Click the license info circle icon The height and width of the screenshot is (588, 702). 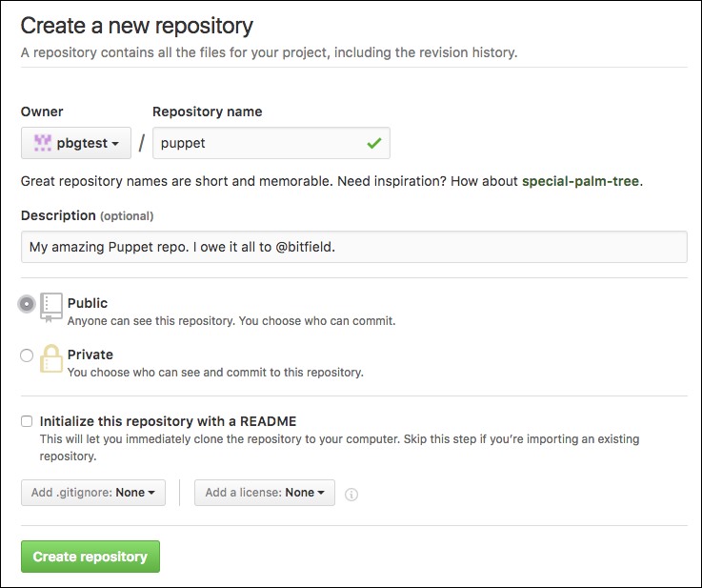[351, 494]
